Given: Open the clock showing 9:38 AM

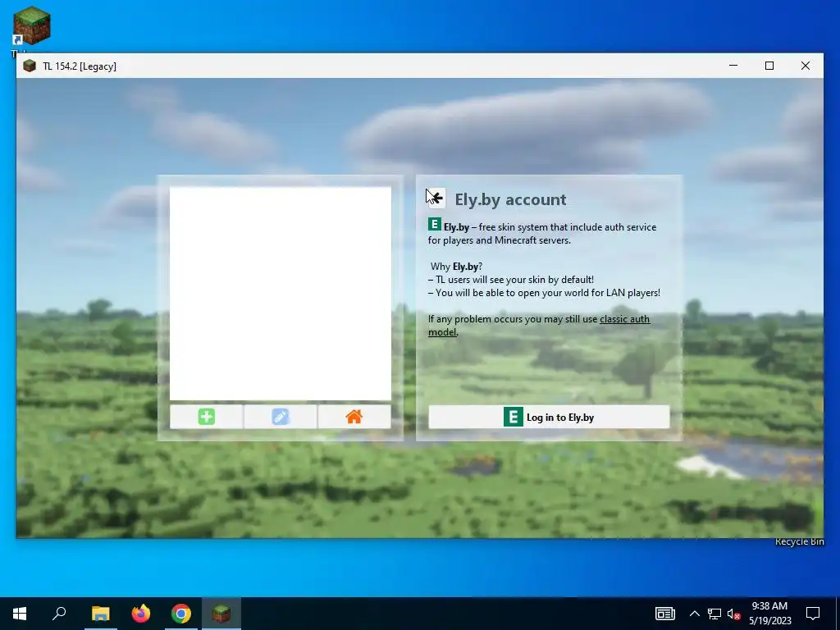Looking at the screenshot, I should [x=769, y=614].
